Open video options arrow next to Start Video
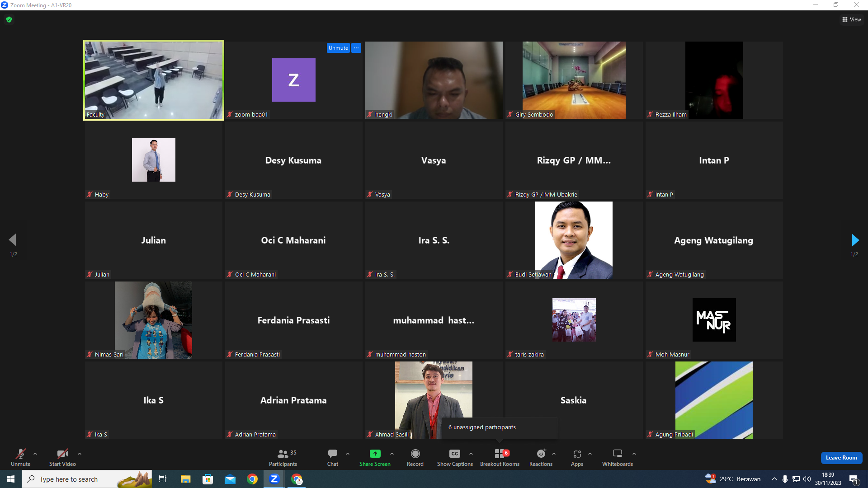Image resolution: width=868 pixels, height=488 pixels. tap(80, 454)
